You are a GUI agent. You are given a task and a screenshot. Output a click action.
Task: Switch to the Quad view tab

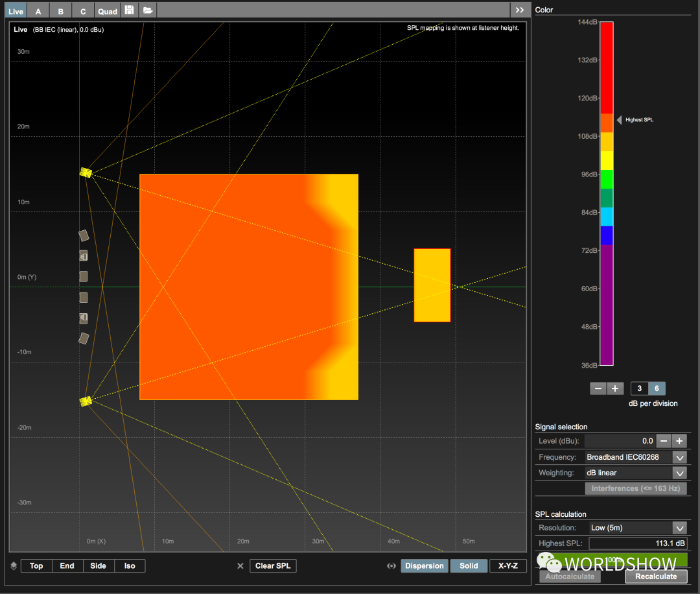(x=108, y=11)
